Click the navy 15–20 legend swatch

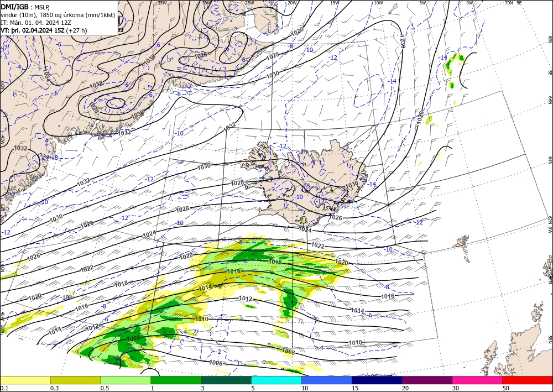377,380
